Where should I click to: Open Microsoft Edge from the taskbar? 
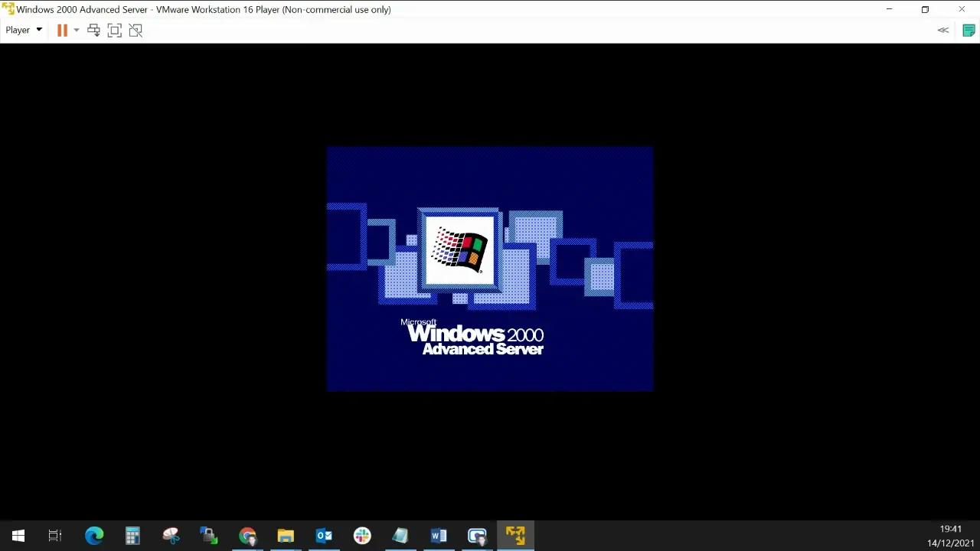(x=94, y=535)
